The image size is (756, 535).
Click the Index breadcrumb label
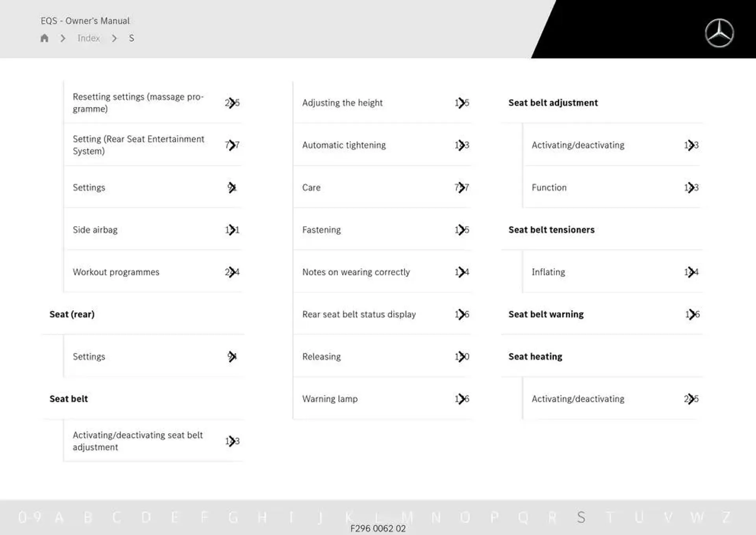(x=89, y=38)
